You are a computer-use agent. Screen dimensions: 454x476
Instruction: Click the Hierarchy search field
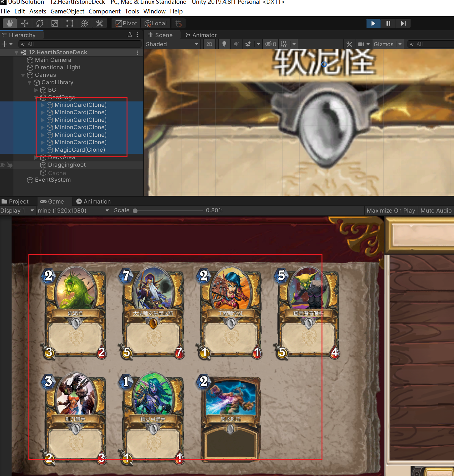[80, 44]
